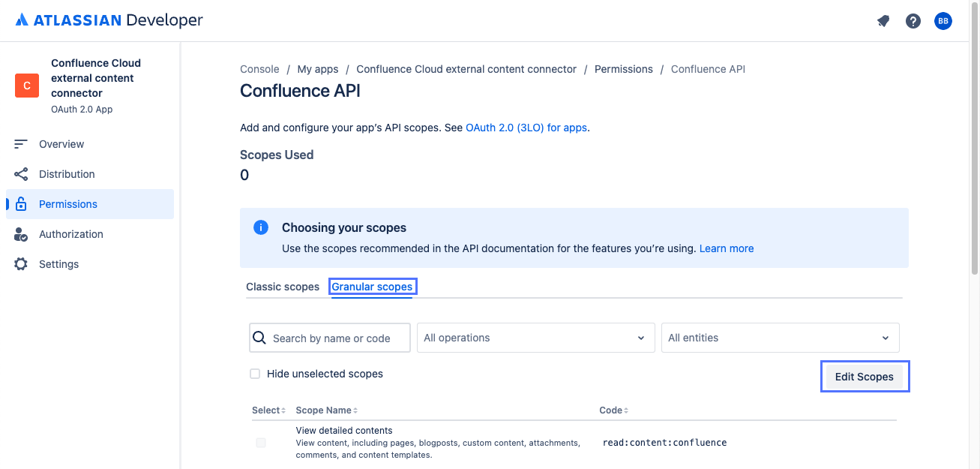The image size is (980, 469).
Task: Open the help question mark icon
Action: point(913,21)
